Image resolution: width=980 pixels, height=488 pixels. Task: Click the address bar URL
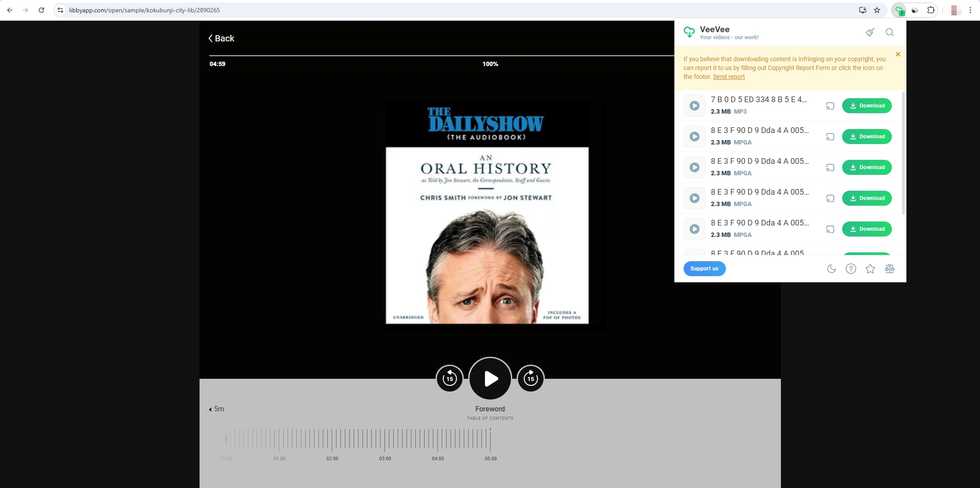(x=144, y=10)
